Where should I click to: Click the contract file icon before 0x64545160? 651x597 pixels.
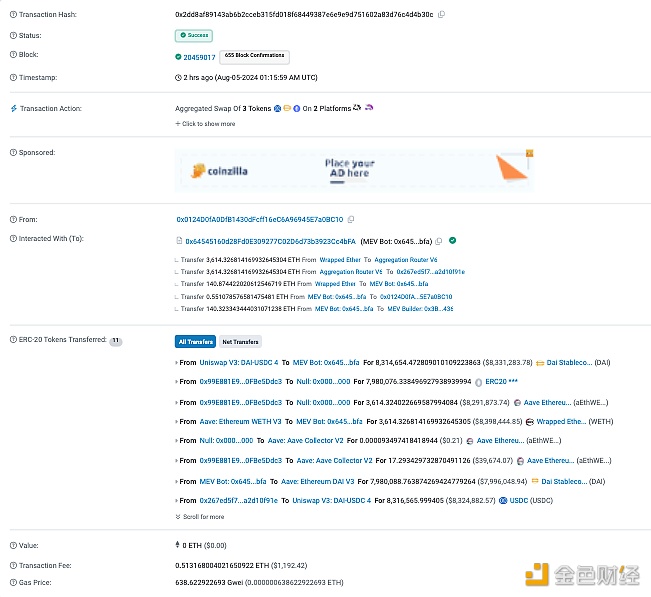[179, 241]
